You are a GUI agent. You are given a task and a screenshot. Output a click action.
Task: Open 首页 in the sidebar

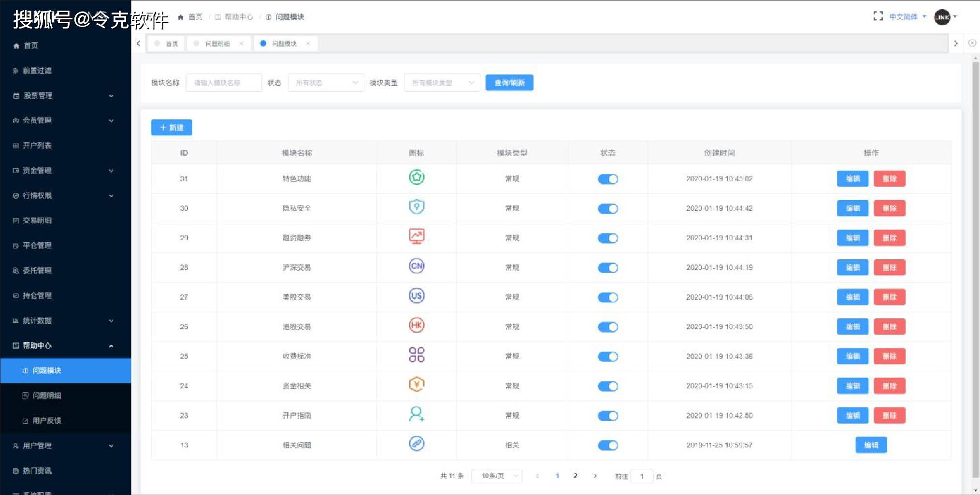click(66, 45)
